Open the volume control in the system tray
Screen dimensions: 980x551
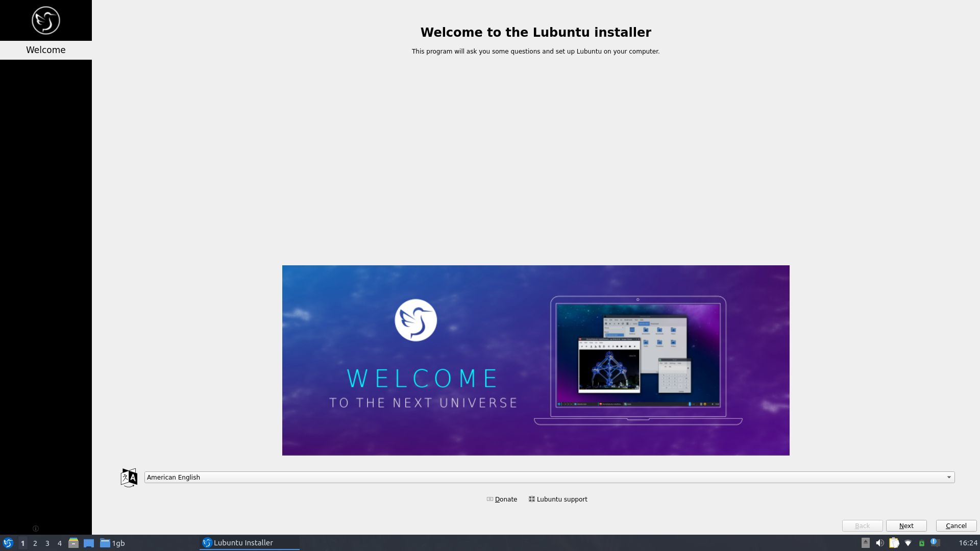[879, 543]
